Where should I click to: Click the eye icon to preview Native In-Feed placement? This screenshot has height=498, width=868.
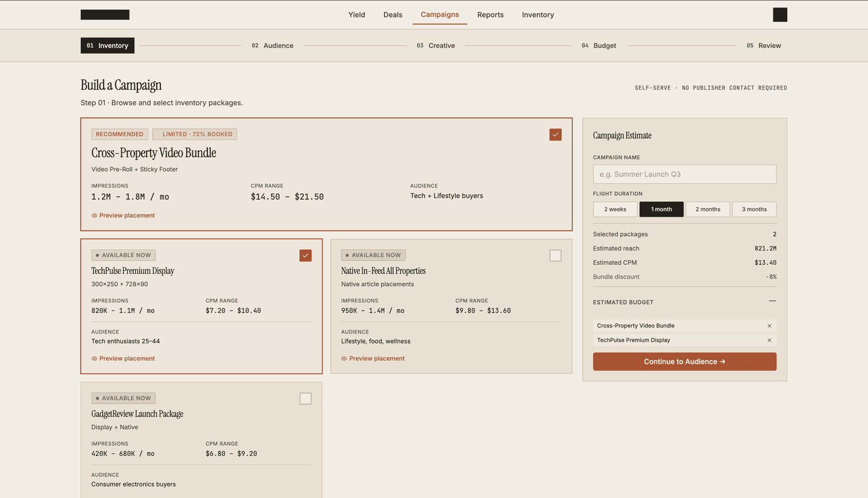344,358
